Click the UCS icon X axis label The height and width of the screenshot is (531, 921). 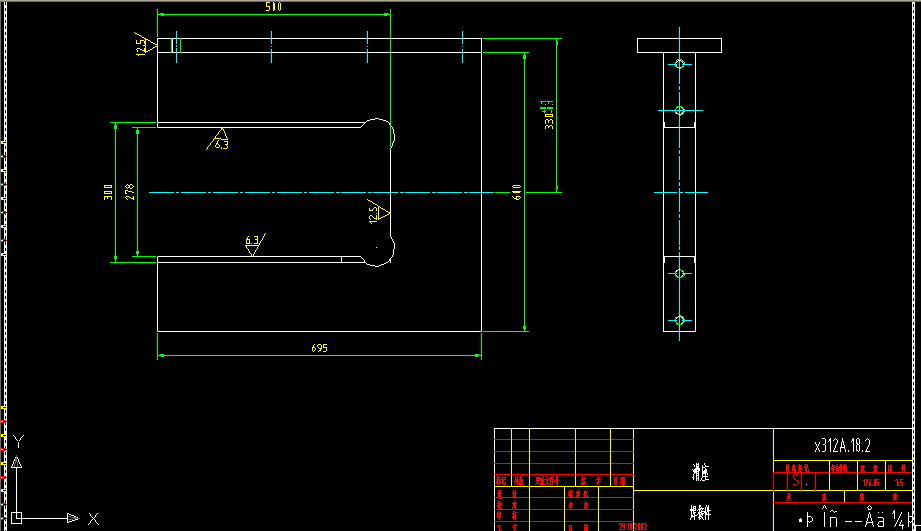click(x=93, y=519)
